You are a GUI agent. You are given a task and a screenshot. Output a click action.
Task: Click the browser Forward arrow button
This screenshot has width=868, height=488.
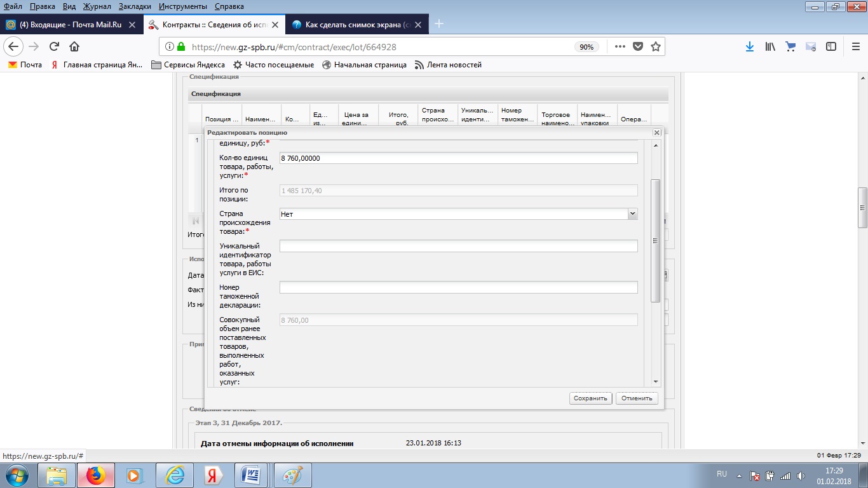pyautogui.click(x=34, y=46)
